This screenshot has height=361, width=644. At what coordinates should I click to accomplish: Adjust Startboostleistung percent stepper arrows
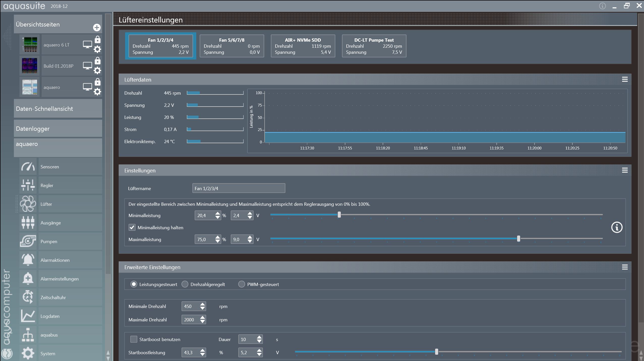pyautogui.click(x=203, y=352)
